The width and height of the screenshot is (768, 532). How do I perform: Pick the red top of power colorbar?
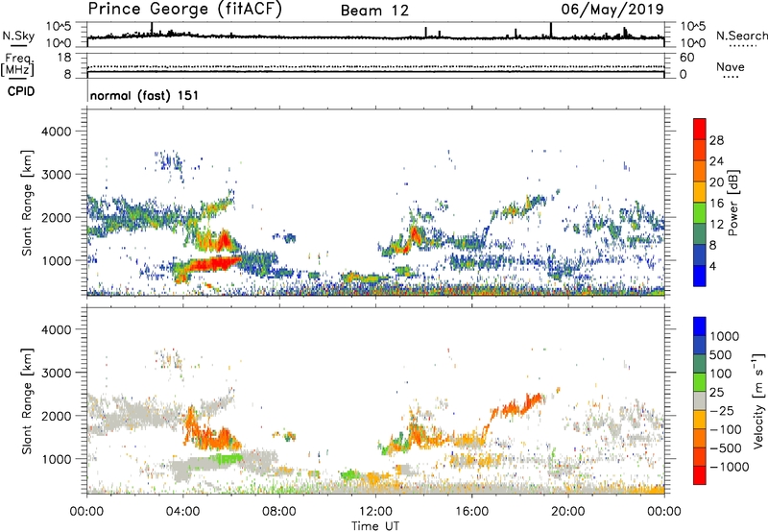700,129
